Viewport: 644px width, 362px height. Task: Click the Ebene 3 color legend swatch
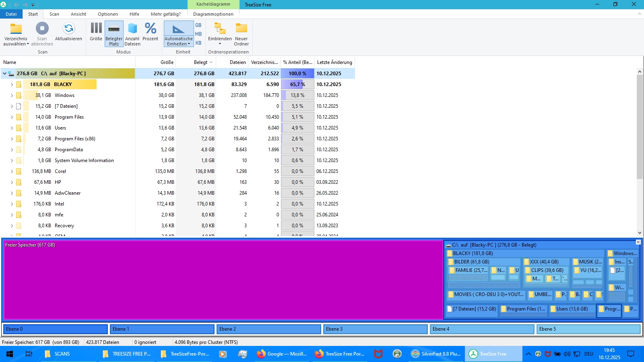coord(376,329)
